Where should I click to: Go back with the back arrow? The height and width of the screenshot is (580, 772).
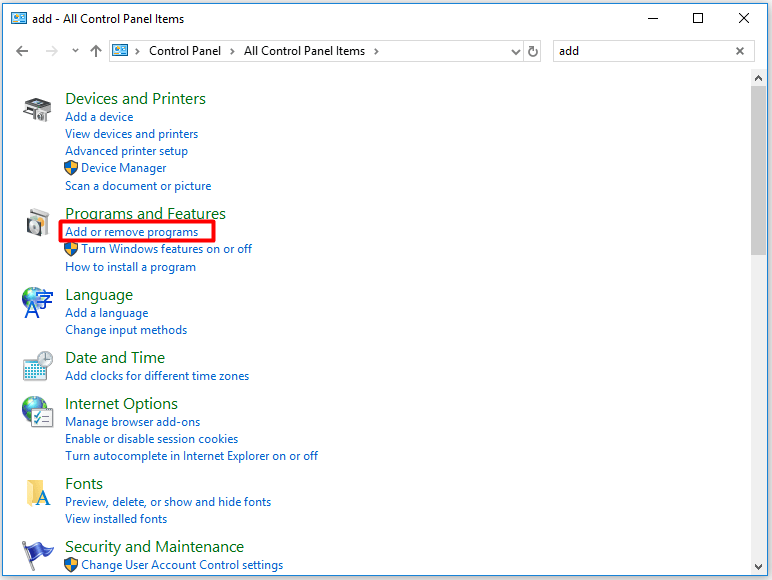22,51
